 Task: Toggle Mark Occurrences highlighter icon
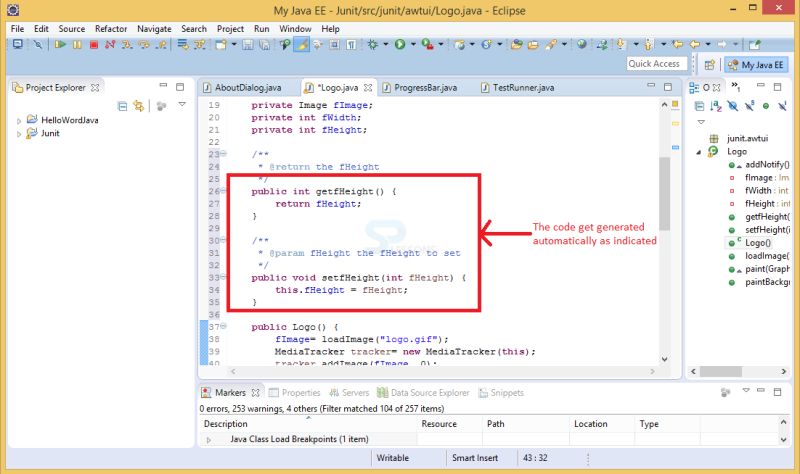click(302, 44)
